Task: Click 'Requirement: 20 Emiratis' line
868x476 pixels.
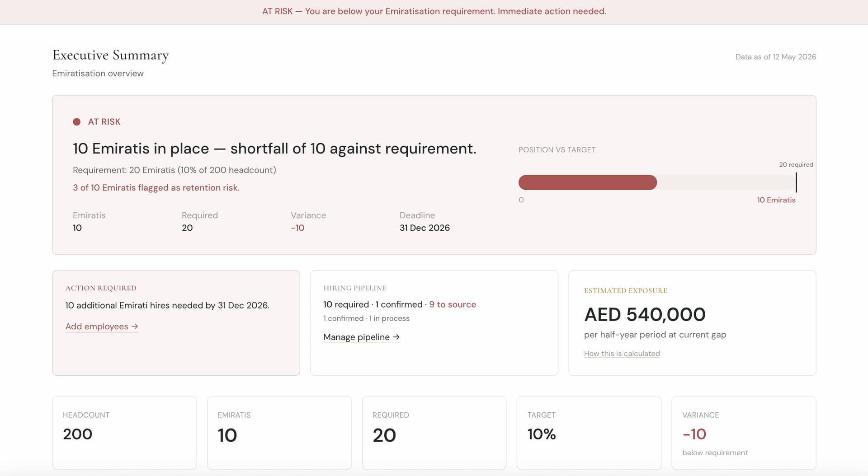Action: click(x=175, y=170)
